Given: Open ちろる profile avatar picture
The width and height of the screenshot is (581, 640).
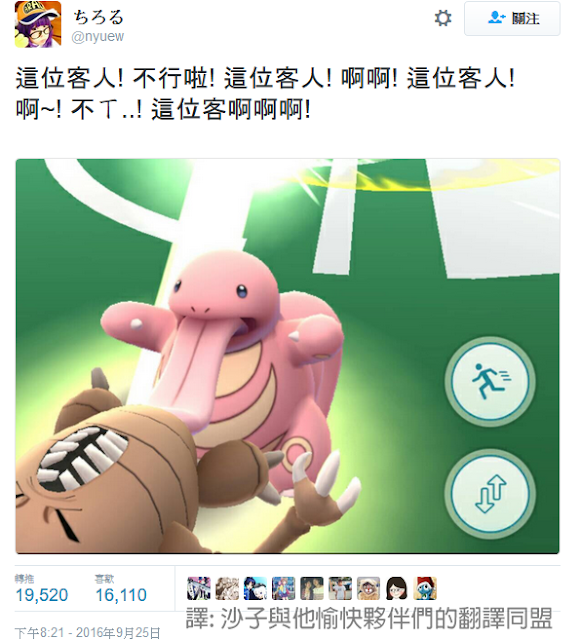Looking at the screenshot, I should coord(38,24).
